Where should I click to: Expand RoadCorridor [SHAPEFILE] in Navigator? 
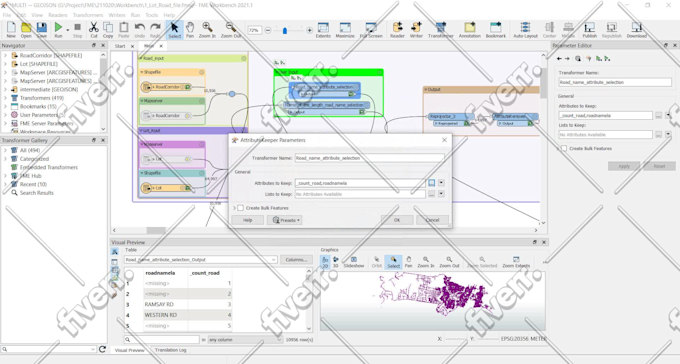(x=5, y=56)
